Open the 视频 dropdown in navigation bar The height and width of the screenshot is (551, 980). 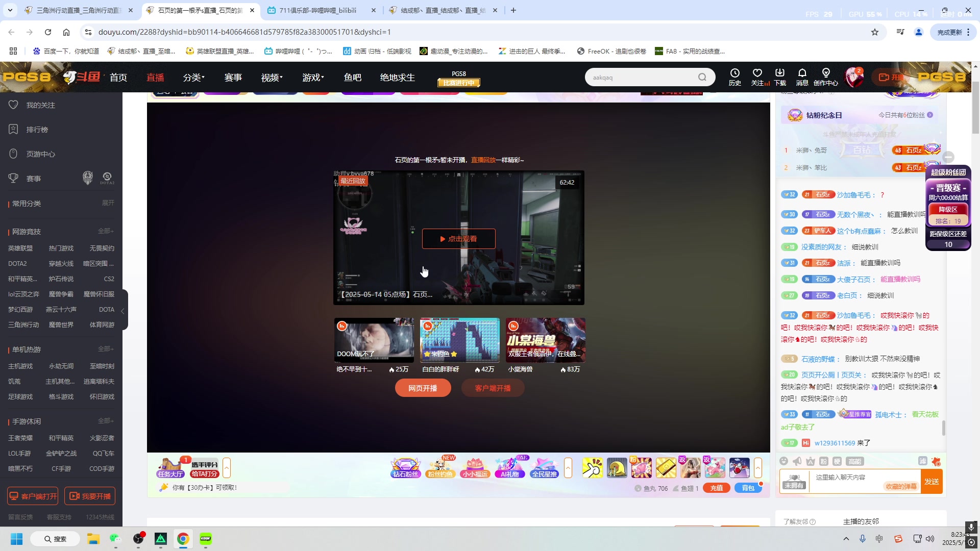pyautogui.click(x=272, y=78)
